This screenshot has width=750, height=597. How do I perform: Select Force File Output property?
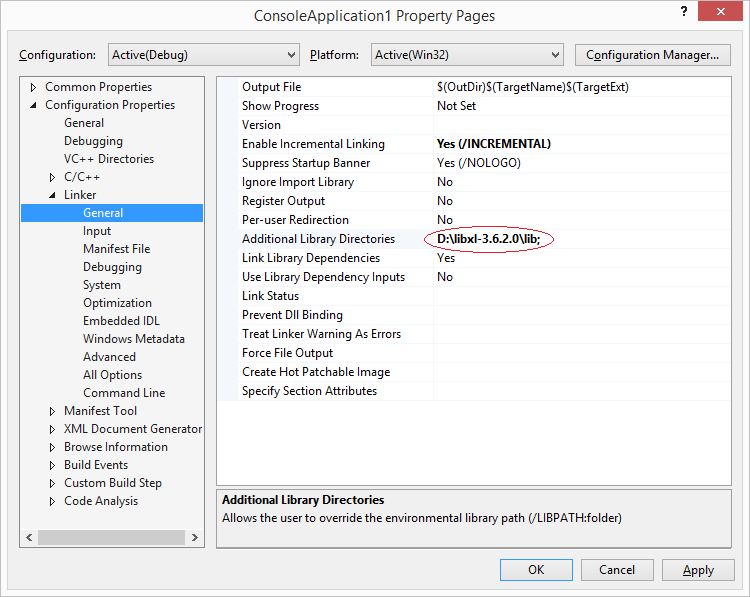(287, 353)
